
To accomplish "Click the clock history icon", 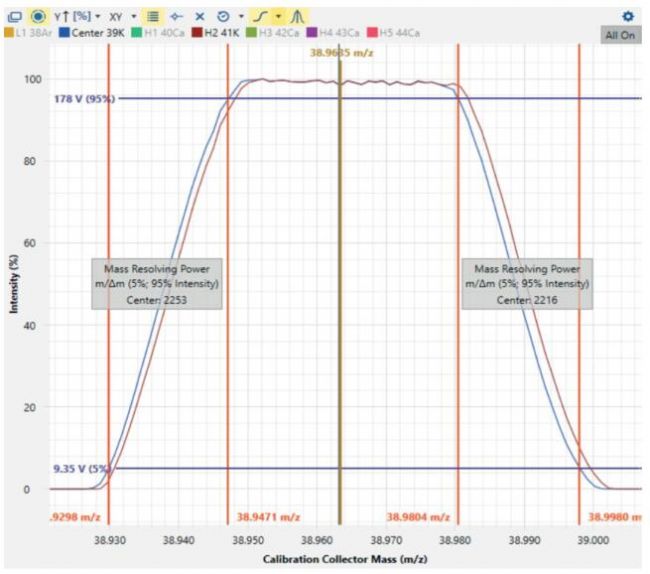I will point(222,16).
